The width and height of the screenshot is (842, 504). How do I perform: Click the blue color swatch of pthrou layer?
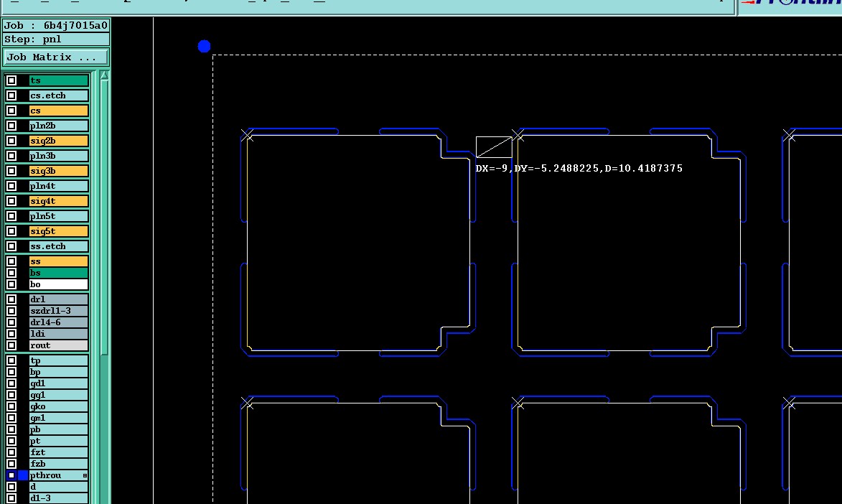pyautogui.click(x=22, y=475)
